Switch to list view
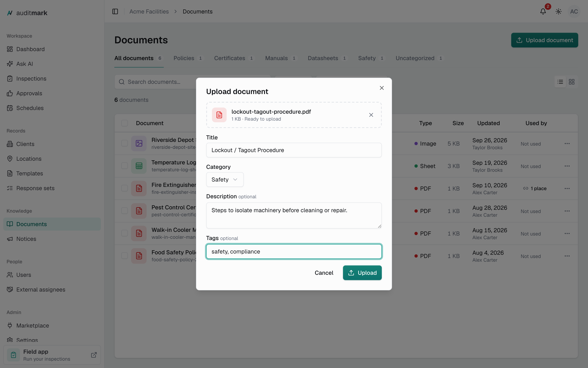Image resolution: width=588 pixels, height=368 pixels. 560,82
